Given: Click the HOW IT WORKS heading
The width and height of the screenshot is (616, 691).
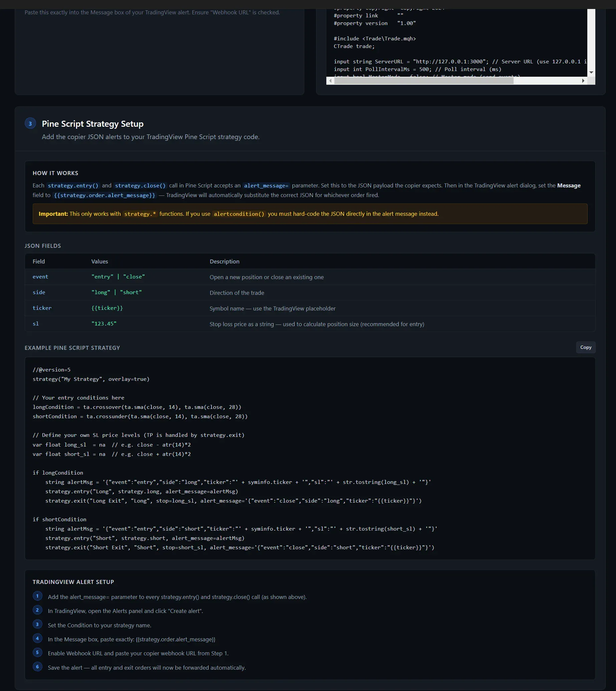Looking at the screenshot, I should point(55,173).
